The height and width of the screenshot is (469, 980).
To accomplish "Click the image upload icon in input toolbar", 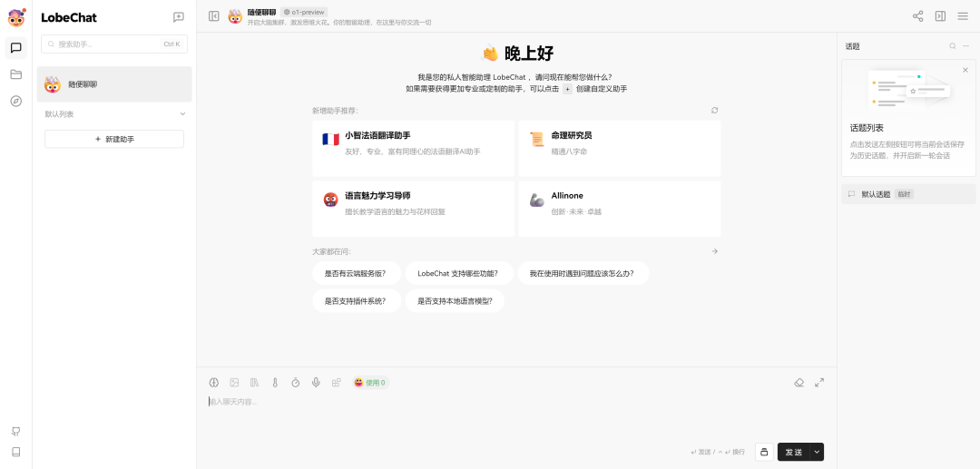I will point(234,383).
